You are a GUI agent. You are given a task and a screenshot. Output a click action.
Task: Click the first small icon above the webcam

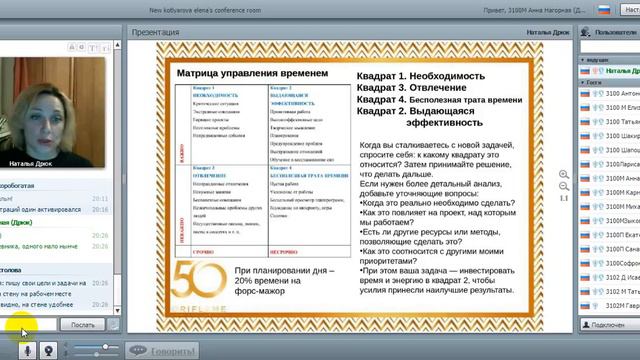[71, 48]
